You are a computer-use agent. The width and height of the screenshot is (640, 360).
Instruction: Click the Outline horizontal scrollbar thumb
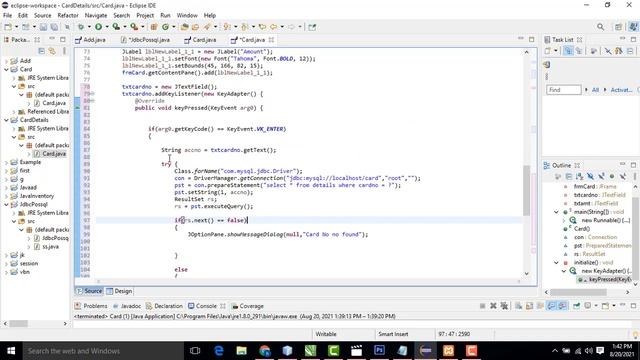point(578,292)
